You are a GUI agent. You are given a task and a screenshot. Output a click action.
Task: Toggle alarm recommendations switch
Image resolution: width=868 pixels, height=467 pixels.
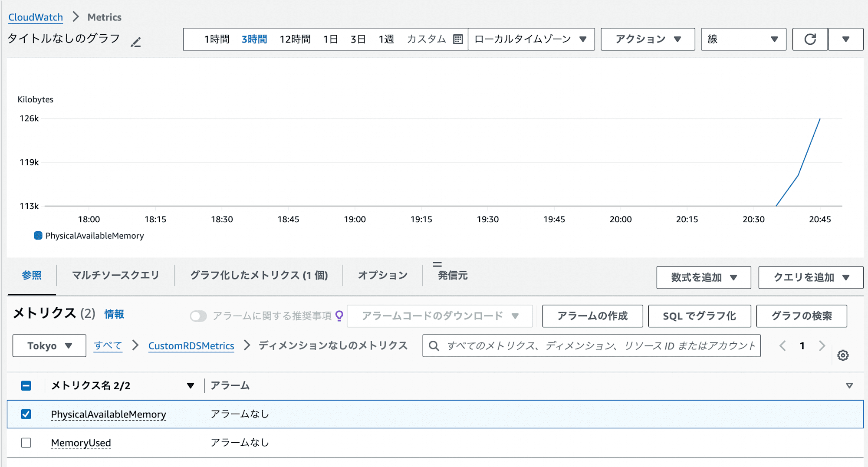[x=198, y=316]
